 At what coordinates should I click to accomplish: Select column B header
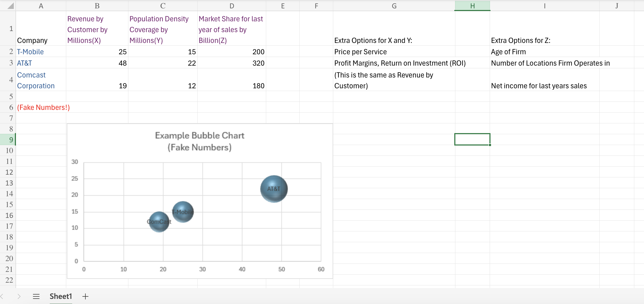tap(97, 6)
